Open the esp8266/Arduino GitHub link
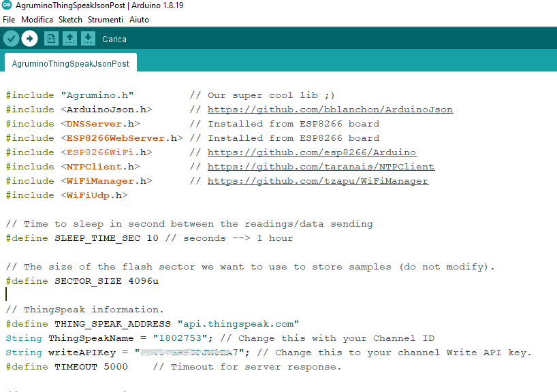The width and height of the screenshot is (557, 392). click(x=311, y=152)
